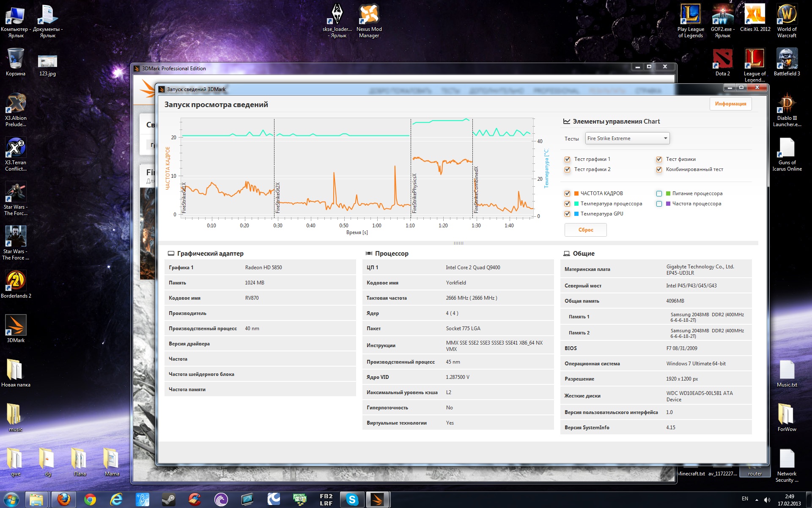
Task: Open the Nexus Mod Manager desktop icon
Action: [x=369, y=21]
